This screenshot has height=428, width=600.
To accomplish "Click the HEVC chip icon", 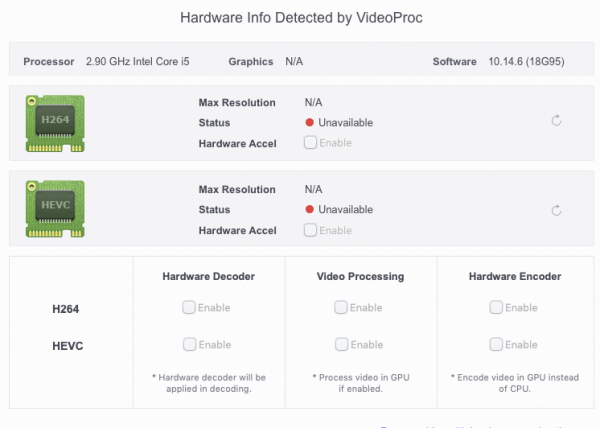I will point(55,208).
